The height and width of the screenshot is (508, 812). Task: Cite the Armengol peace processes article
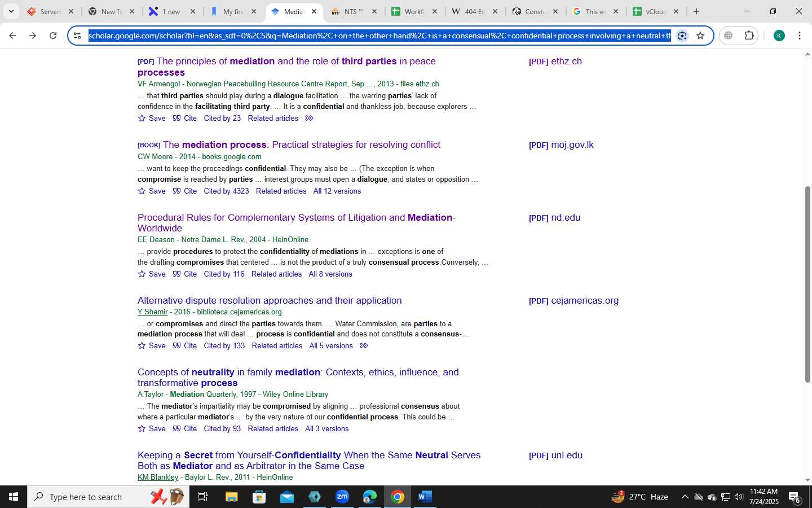tap(185, 118)
